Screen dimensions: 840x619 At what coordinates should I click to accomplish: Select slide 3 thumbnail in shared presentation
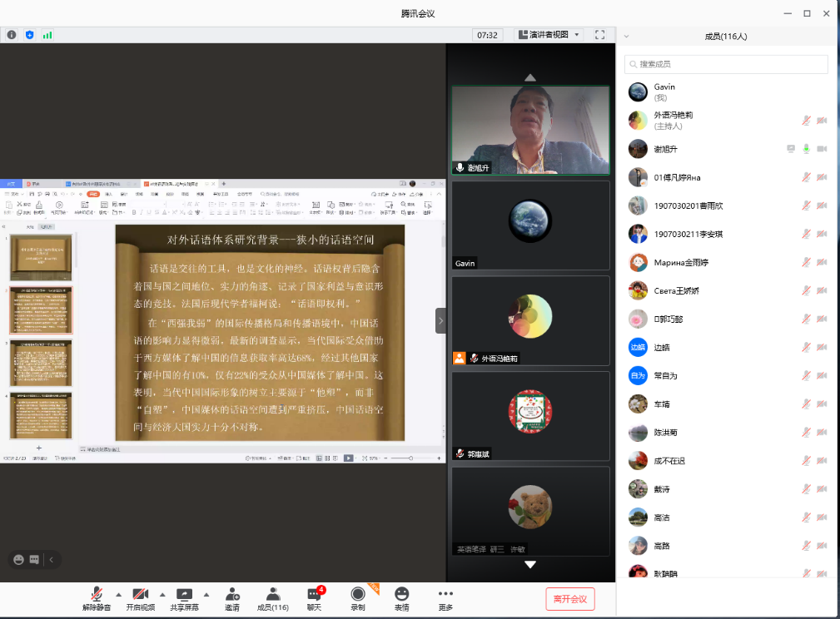pyautogui.click(x=41, y=363)
